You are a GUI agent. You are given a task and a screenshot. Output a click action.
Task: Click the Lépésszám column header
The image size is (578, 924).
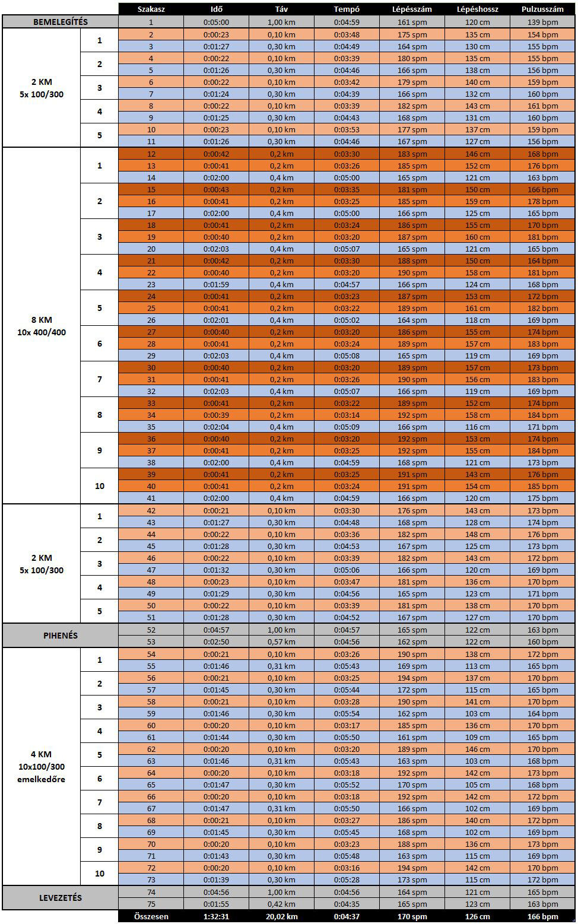412,9
